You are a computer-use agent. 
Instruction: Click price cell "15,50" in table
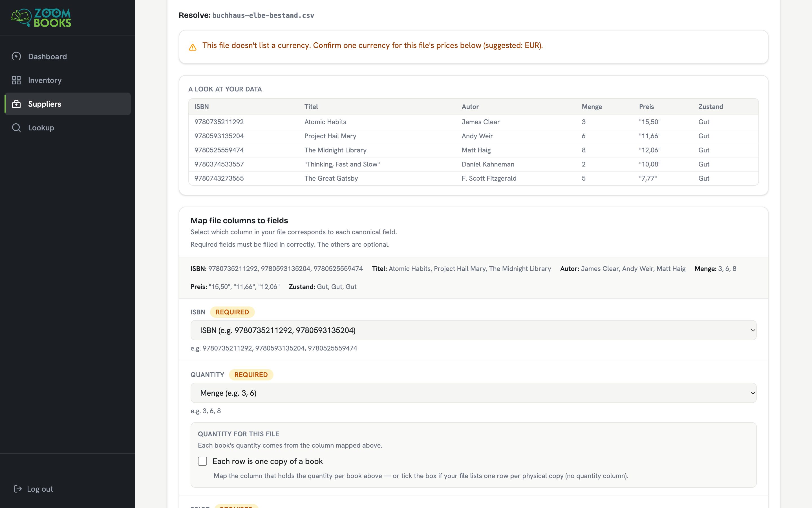point(650,122)
